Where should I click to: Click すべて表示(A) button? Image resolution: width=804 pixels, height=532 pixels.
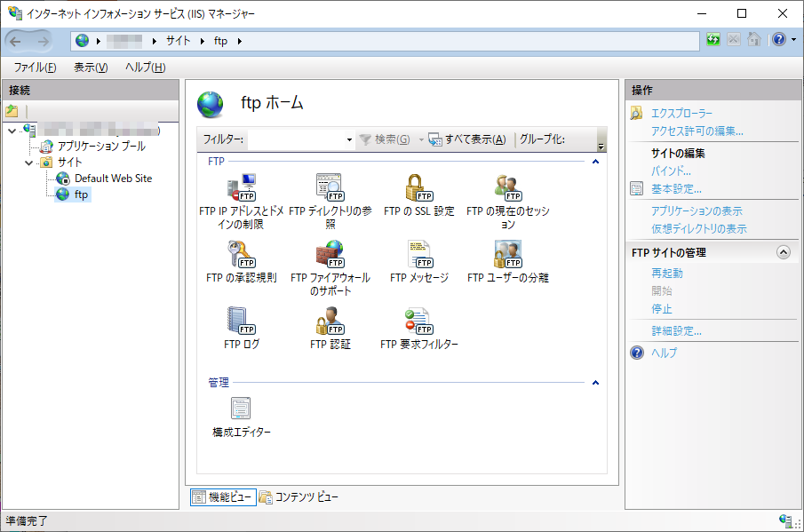[x=467, y=139]
